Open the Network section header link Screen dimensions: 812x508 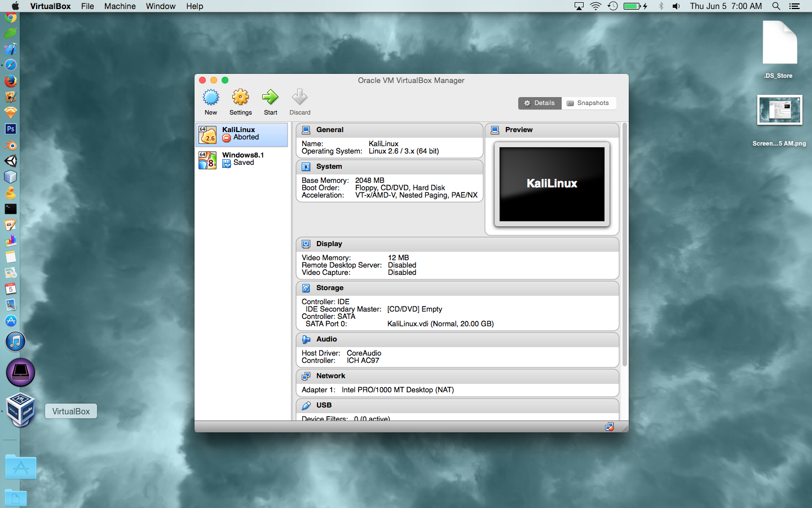pos(331,376)
